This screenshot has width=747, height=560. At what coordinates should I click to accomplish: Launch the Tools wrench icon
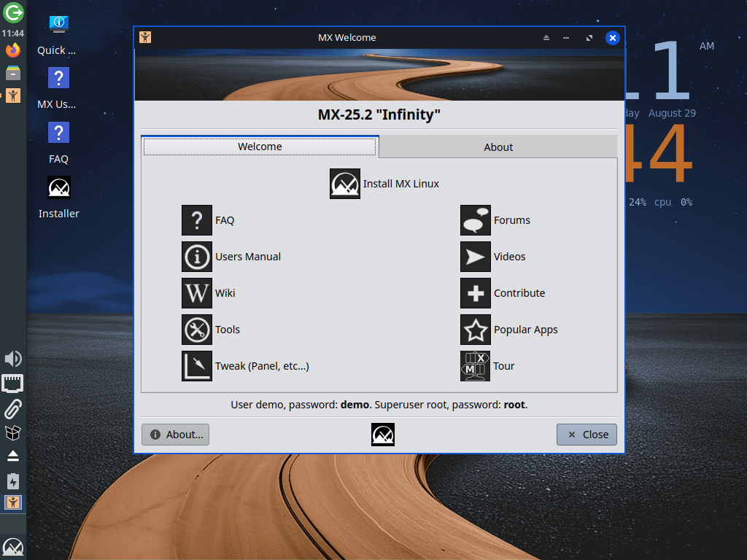coord(197,330)
